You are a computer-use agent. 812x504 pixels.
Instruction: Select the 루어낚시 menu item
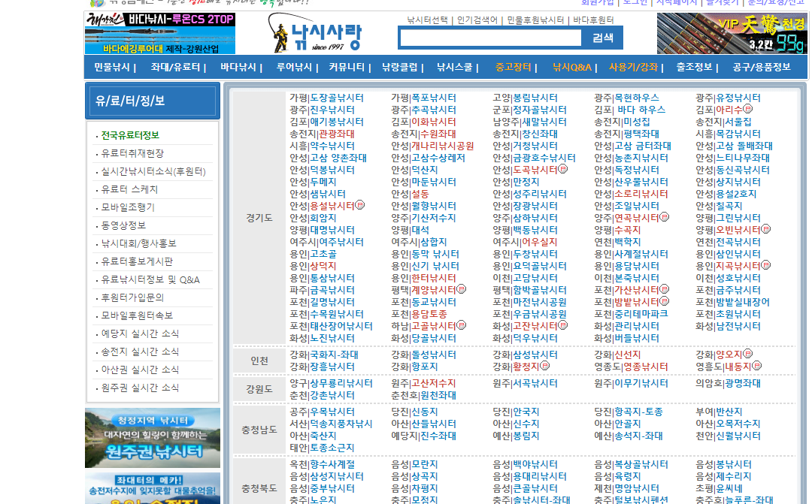click(294, 68)
